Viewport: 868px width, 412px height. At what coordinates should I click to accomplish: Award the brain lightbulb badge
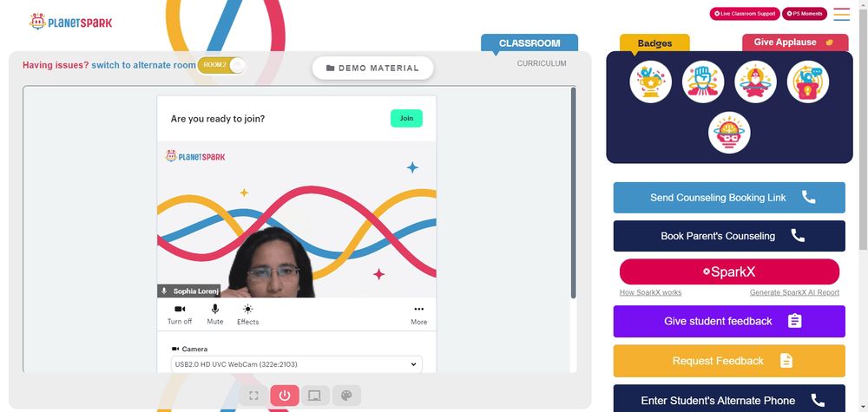click(729, 133)
